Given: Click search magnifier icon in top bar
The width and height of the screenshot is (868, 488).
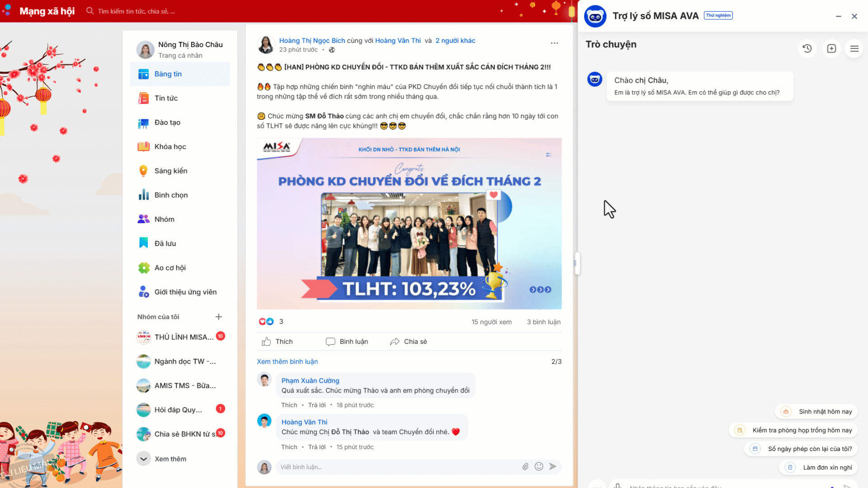Looking at the screenshot, I should (x=90, y=11).
